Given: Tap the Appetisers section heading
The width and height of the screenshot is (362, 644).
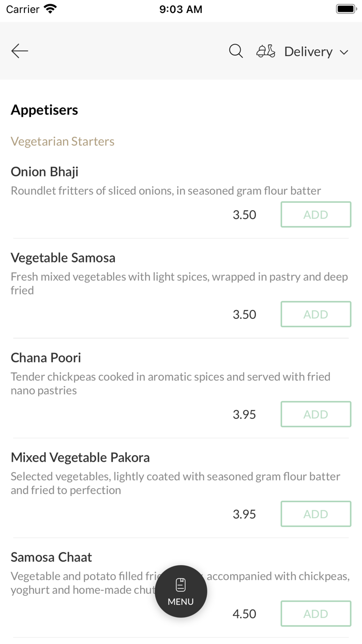Looking at the screenshot, I should pyautogui.click(x=44, y=110).
